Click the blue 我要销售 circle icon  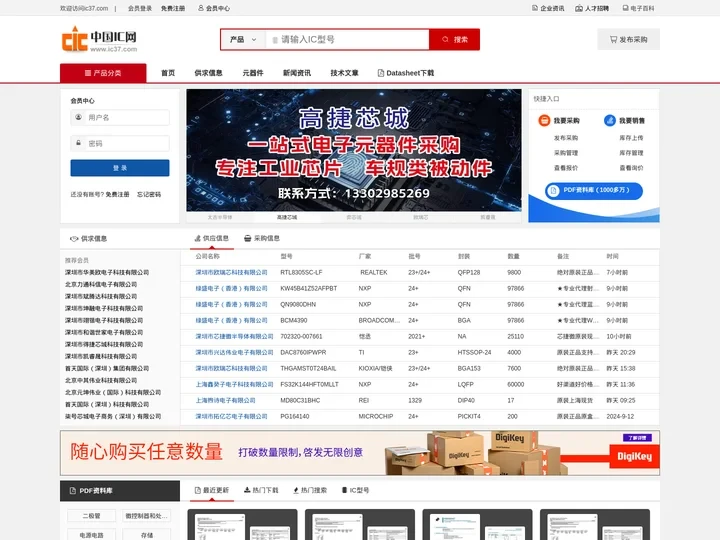pos(609,120)
